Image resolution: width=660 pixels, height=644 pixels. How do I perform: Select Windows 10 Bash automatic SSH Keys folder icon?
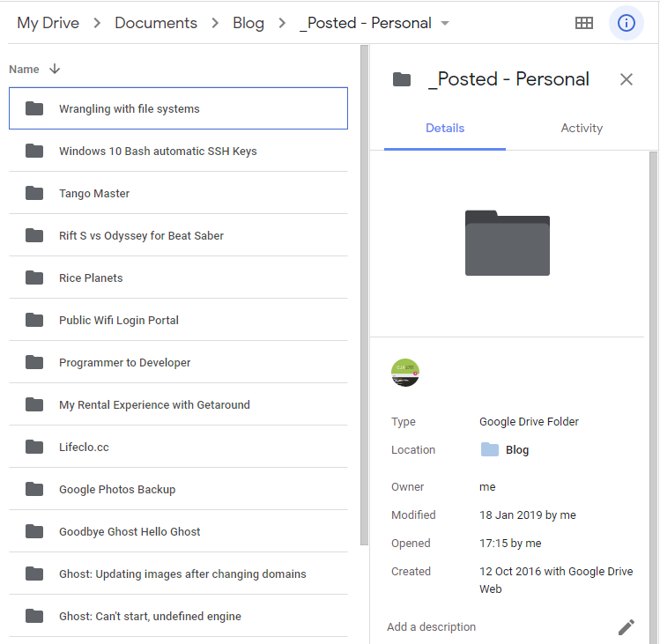[x=34, y=151]
